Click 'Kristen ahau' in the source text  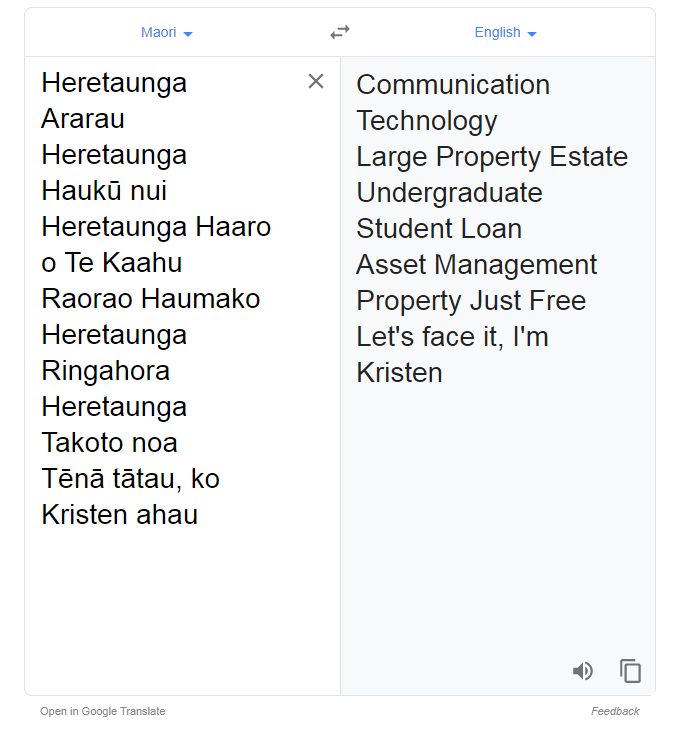[120, 515]
